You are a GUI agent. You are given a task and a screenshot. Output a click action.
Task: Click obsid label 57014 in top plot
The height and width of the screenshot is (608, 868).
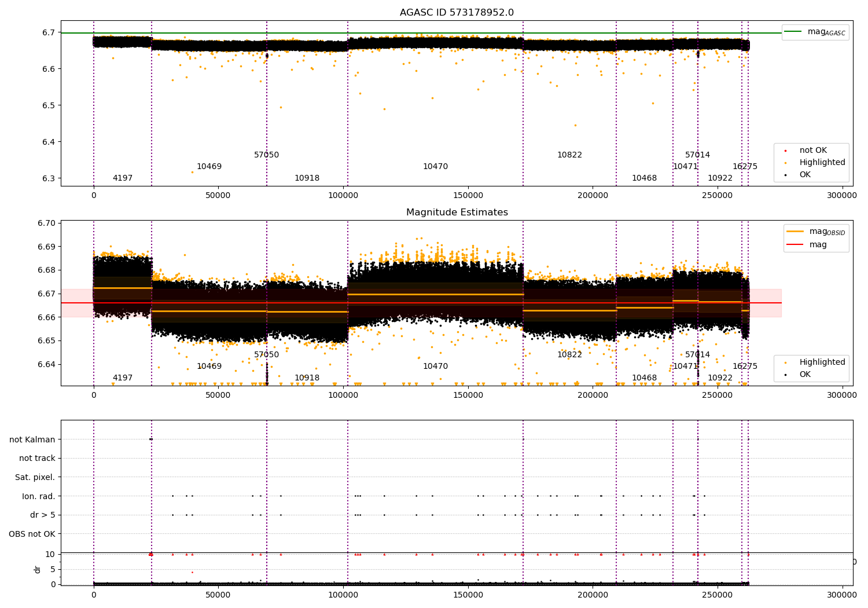point(697,155)
